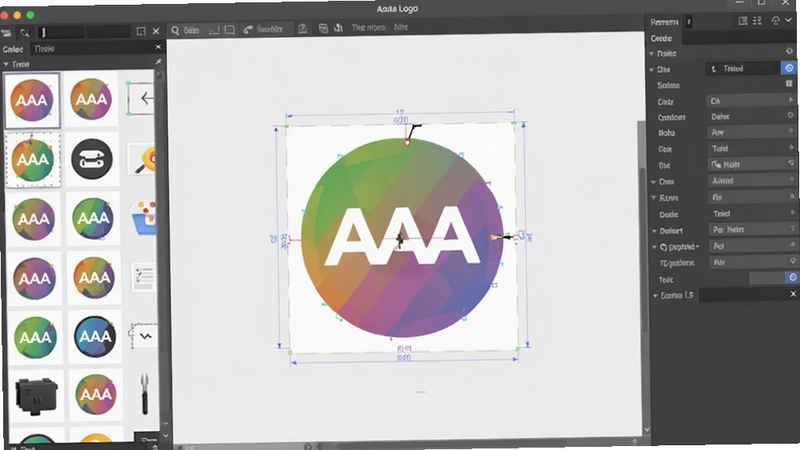
Task: Click the two-column list icon in the right panel header
Action: click(757, 20)
